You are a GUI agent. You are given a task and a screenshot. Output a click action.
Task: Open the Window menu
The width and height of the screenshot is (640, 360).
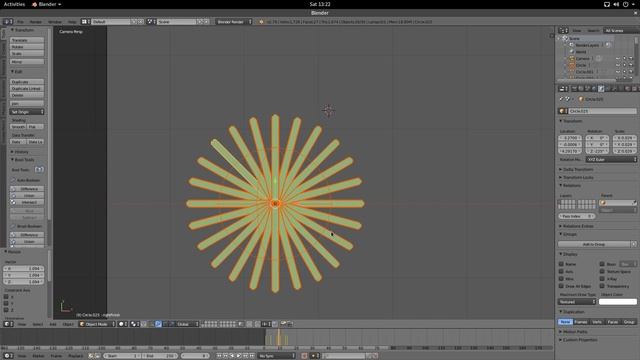55,22
